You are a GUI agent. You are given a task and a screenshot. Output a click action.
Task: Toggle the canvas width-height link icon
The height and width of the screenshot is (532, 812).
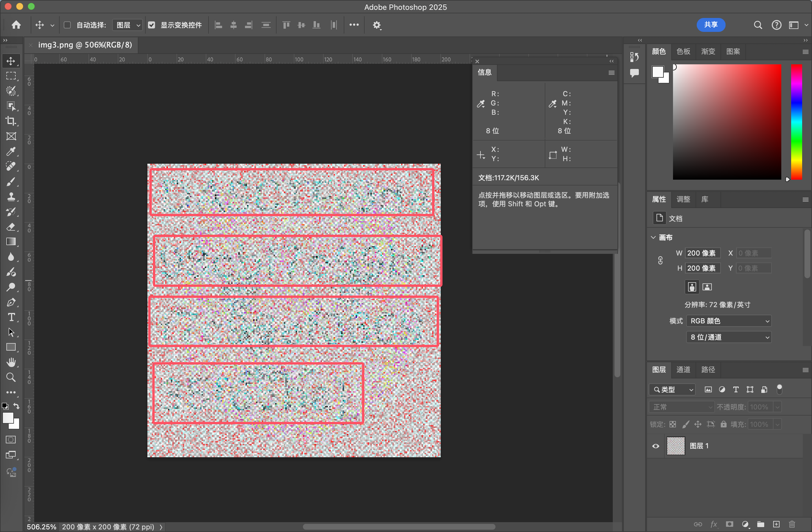click(x=661, y=260)
